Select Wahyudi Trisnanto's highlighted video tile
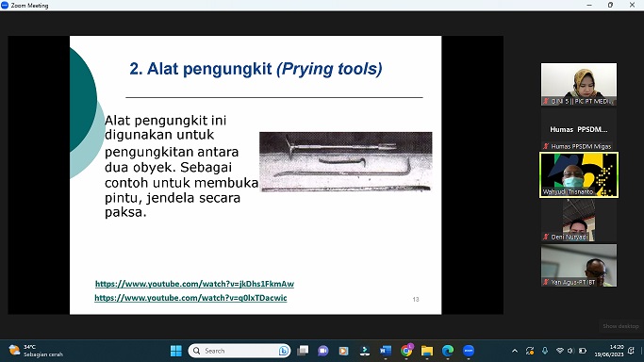 579,174
